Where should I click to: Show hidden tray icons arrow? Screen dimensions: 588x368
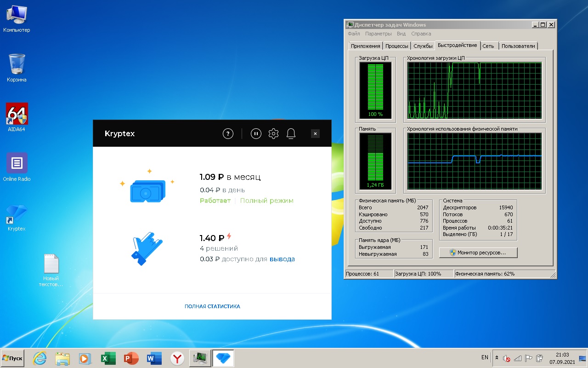click(x=497, y=358)
